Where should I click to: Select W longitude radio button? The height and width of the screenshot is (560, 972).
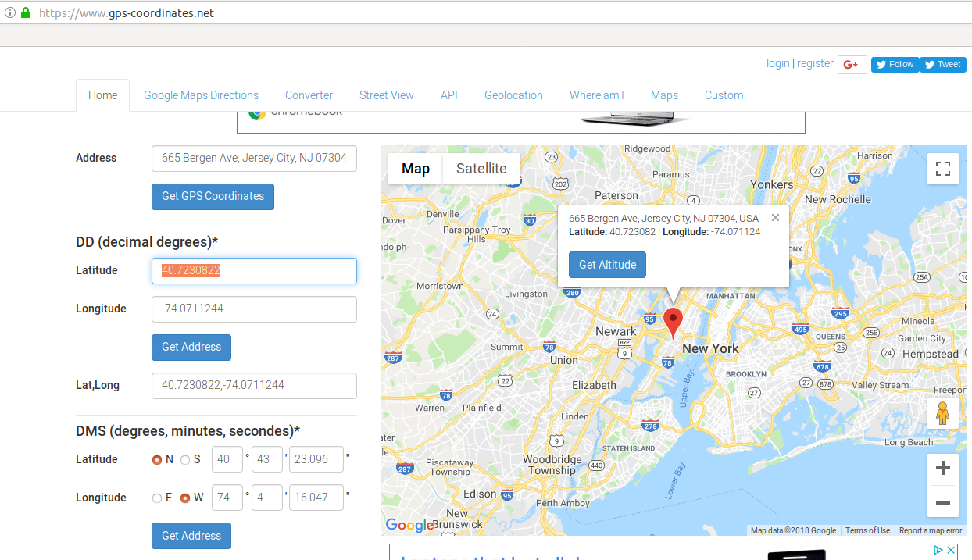(x=185, y=498)
